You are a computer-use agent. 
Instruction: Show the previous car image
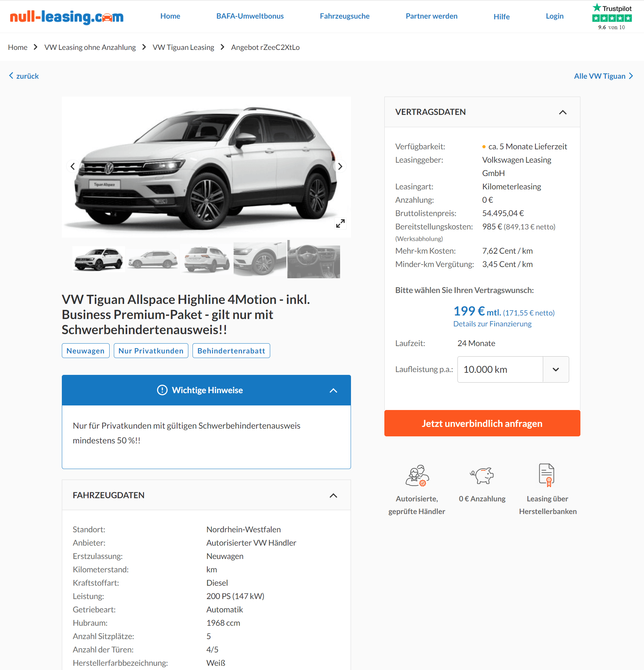(x=73, y=166)
